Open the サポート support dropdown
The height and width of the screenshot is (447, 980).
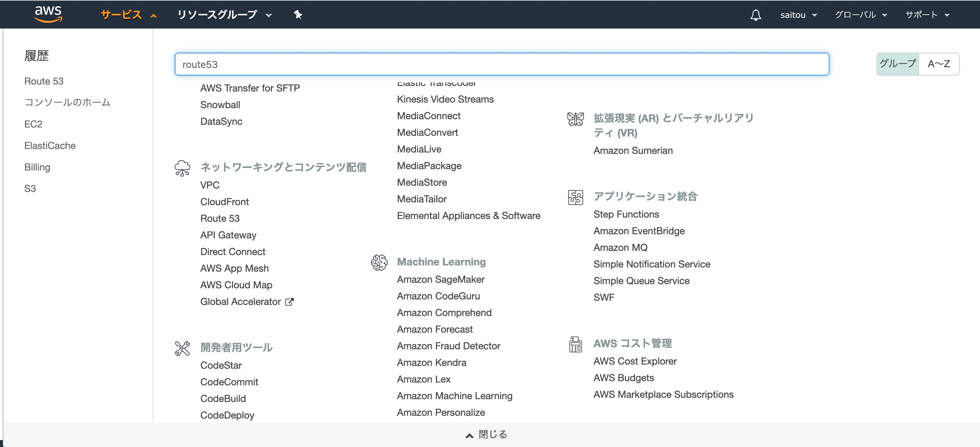point(927,15)
